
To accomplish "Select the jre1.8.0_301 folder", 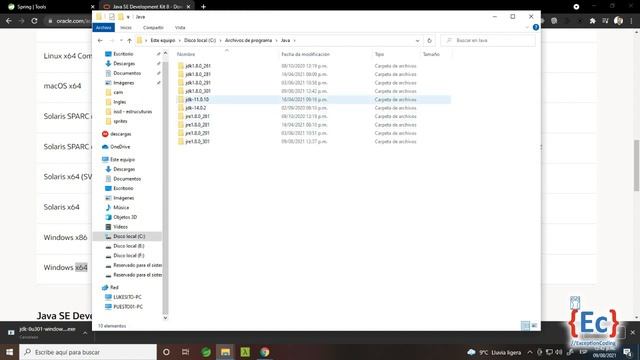I will point(198,142).
